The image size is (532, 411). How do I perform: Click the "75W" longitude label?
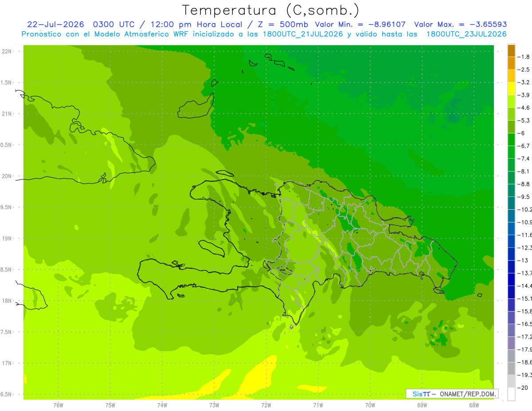tap(110, 405)
